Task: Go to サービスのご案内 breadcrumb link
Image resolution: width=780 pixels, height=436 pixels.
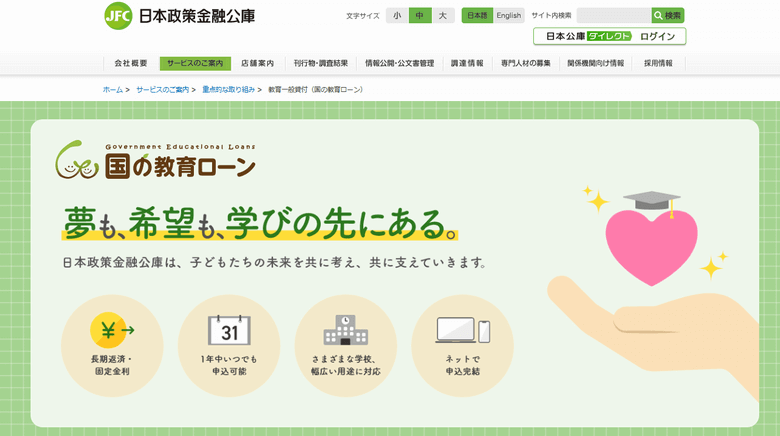Action: click(x=163, y=90)
